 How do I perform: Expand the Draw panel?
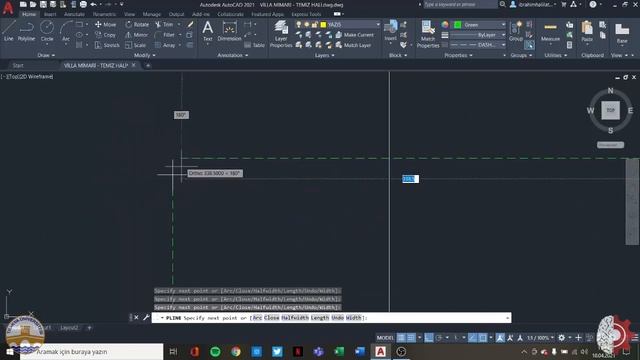[46, 55]
